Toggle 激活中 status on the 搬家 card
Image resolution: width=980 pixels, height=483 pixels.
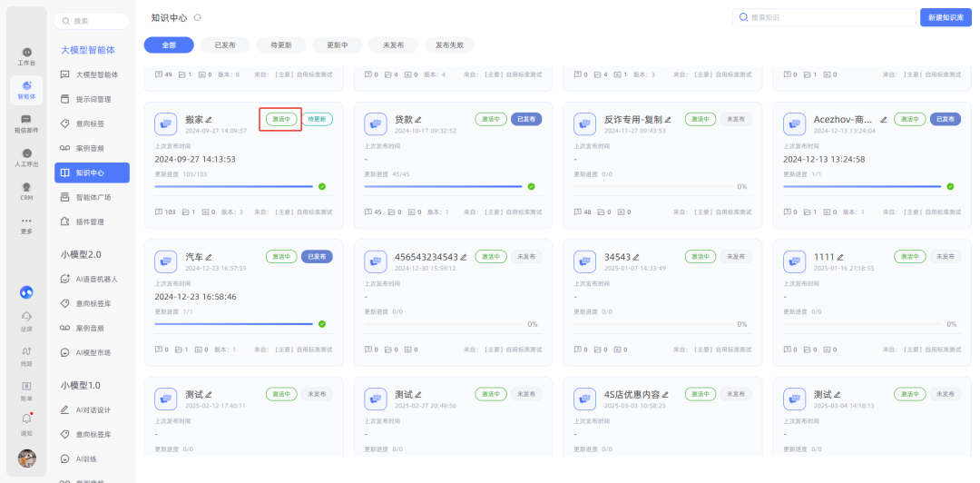[x=280, y=119]
